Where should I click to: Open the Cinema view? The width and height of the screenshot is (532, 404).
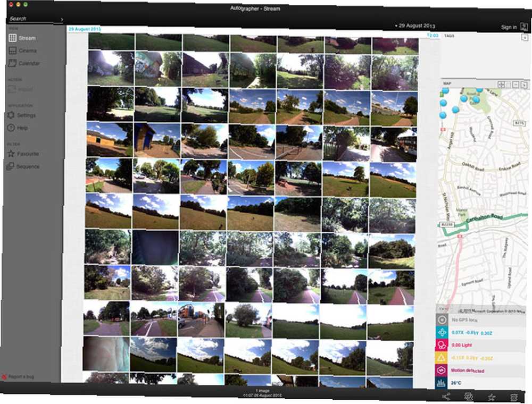click(x=22, y=50)
